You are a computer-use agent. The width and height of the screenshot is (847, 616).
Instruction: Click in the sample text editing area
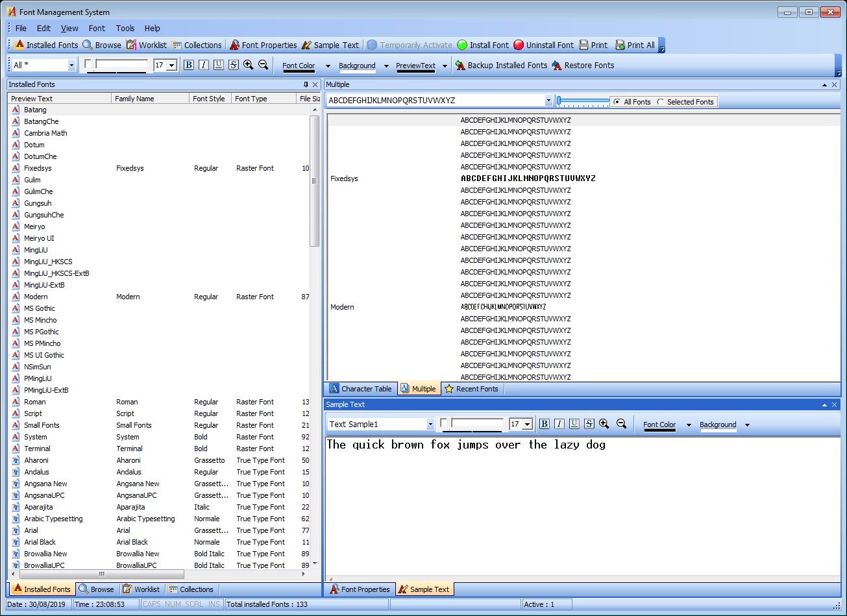pyautogui.click(x=582, y=506)
